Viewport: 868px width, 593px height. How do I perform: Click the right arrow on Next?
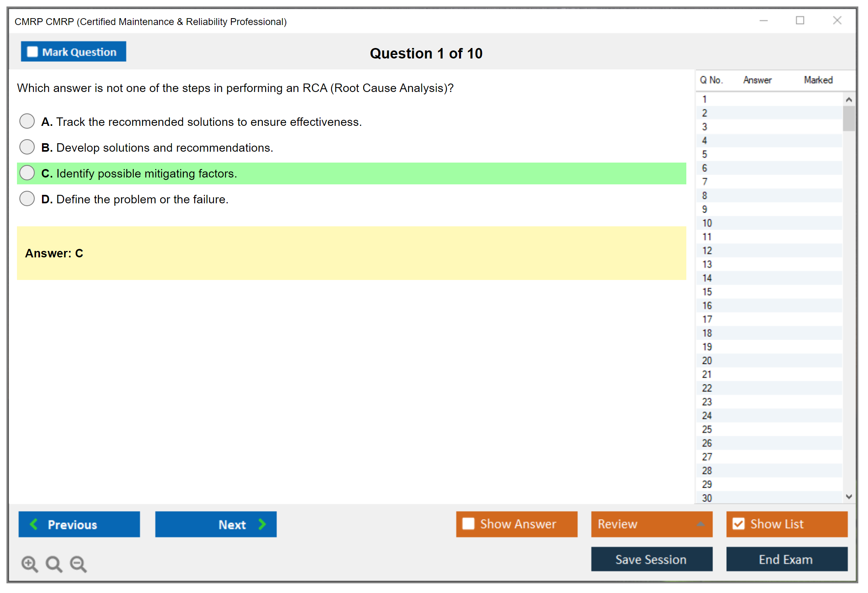click(x=262, y=524)
